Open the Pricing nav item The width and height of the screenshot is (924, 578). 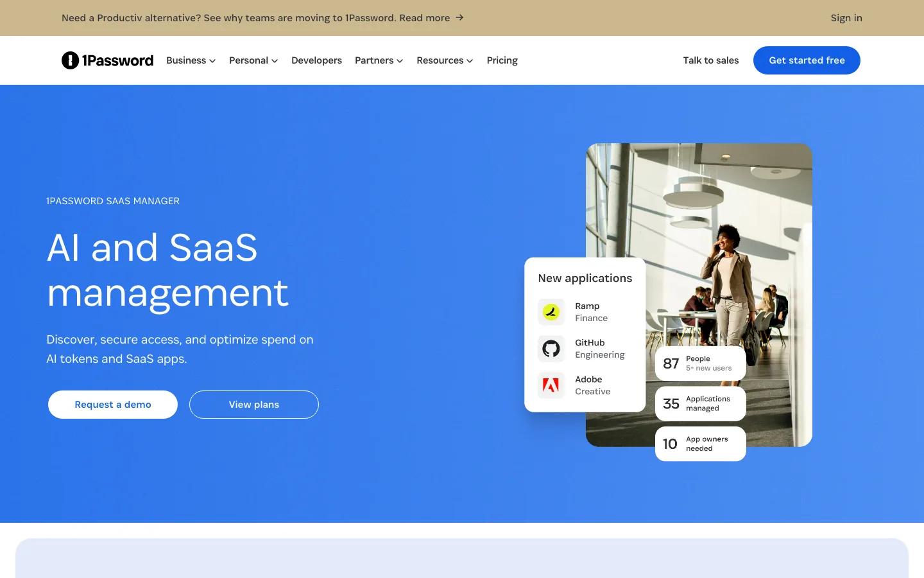[x=502, y=60]
